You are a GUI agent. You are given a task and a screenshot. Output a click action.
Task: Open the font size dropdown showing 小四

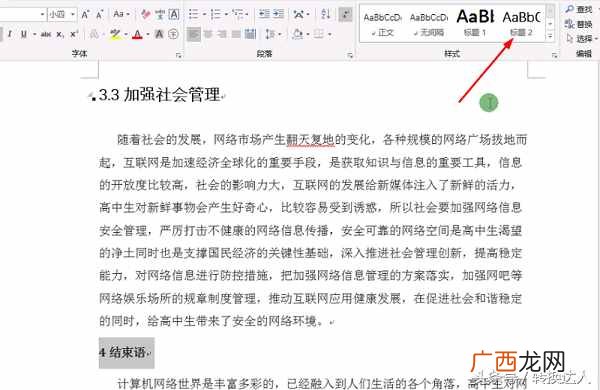72,15
